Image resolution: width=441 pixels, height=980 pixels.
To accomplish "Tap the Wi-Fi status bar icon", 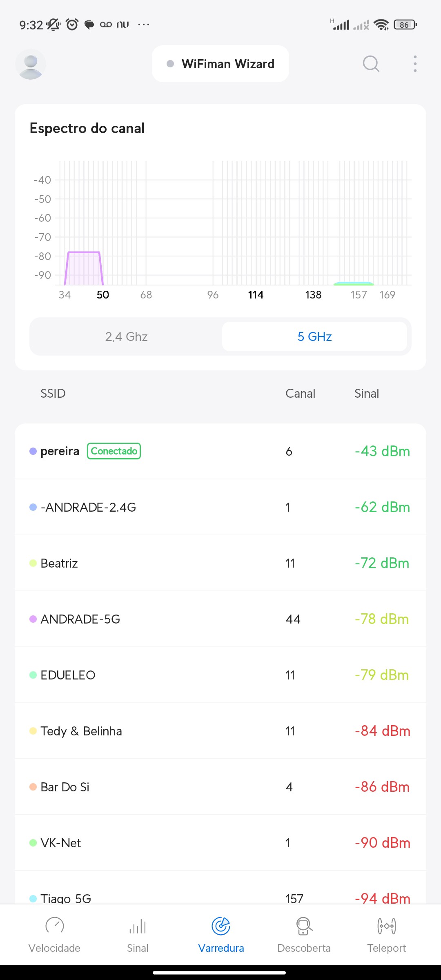I will pos(381,25).
